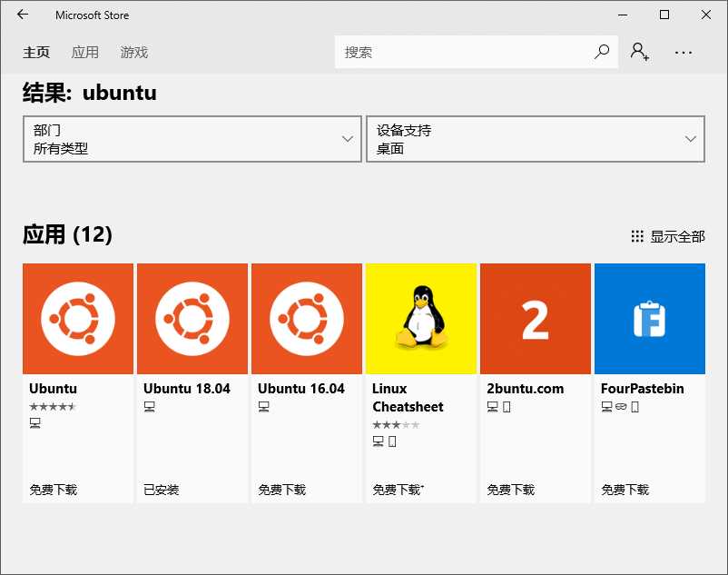This screenshot has width=728, height=575.
Task: Click the Ubuntu 18.04 title text
Action: pyautogui.click(x=187, y=388)
